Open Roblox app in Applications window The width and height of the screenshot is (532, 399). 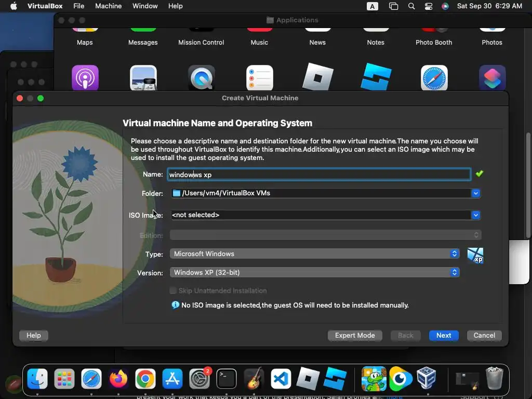click(317, 77)
